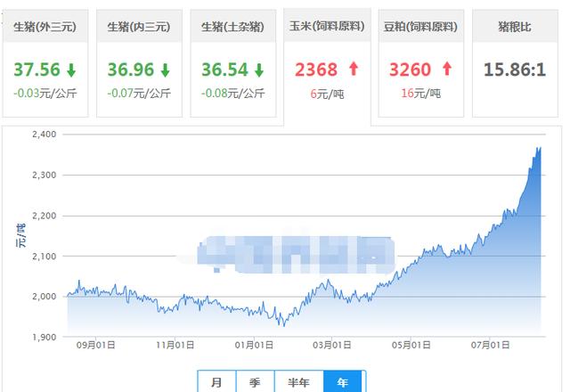Click the 2,300 y-axis label

tap(45, 175)
